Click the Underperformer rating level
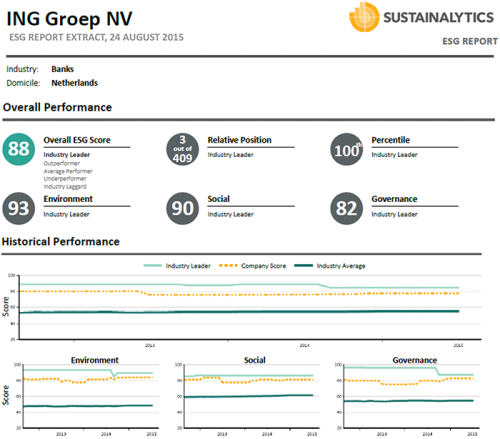The width and height of the screenshot is (500, 439). 65,179
